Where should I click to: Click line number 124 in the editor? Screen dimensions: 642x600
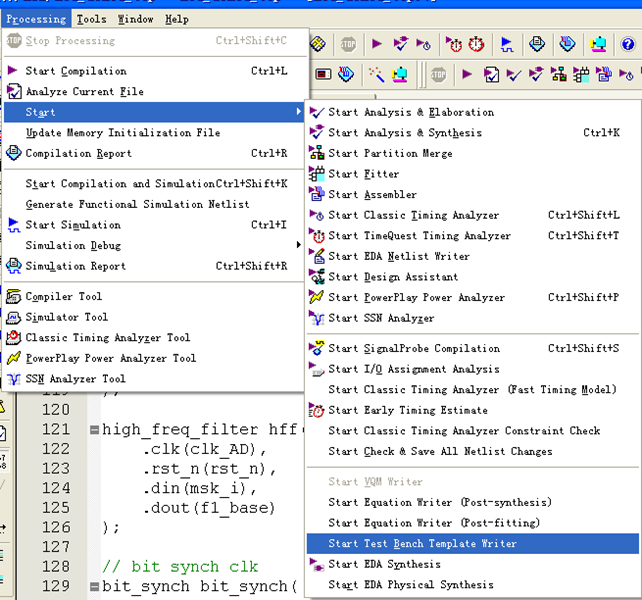point(56,488)
